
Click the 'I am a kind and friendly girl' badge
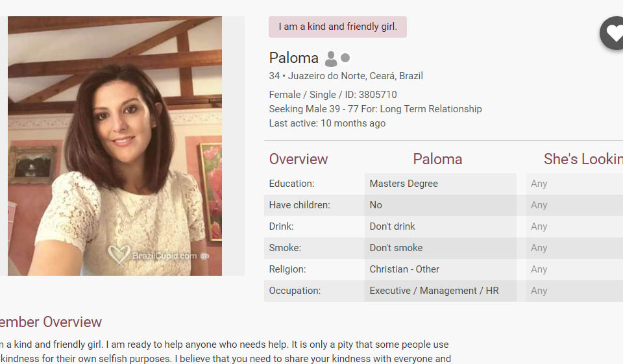click(337, 27)
